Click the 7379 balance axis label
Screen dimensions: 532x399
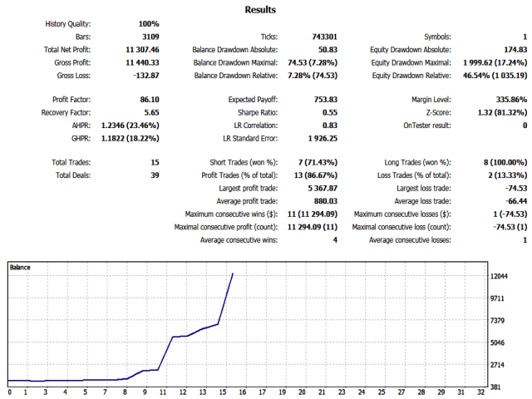click(x=497, y=321)
